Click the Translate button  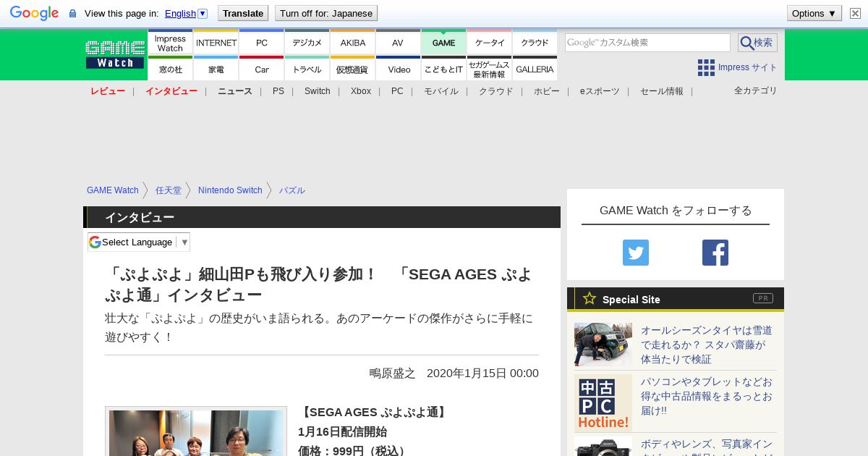point(242,13)
